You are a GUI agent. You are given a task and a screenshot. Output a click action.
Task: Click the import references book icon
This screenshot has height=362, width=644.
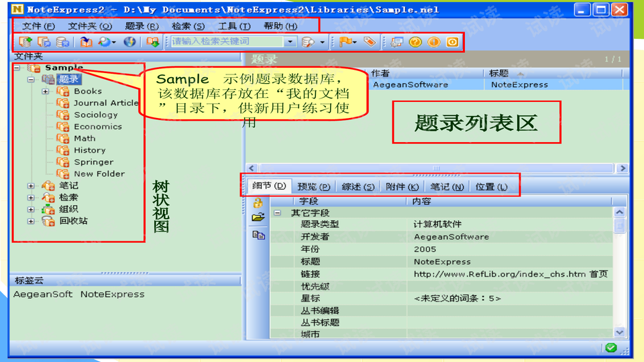pyautogui.click(x=86, y=42)
